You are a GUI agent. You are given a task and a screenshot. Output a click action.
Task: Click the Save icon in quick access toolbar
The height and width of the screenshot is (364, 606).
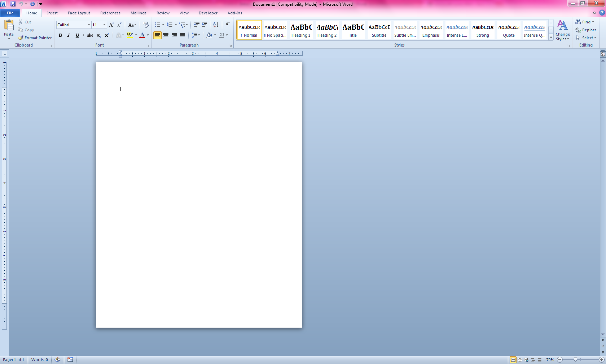(13, 4)
